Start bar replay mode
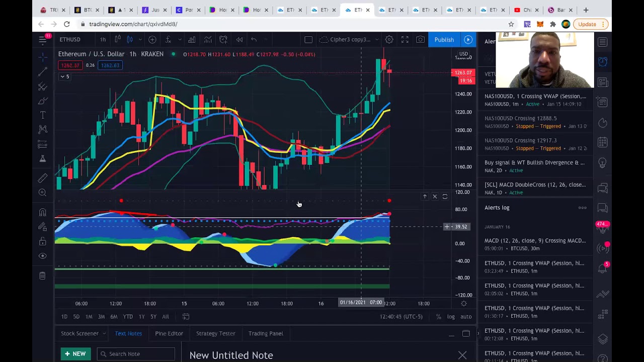The image size is (644, 362). coord(239,39)
